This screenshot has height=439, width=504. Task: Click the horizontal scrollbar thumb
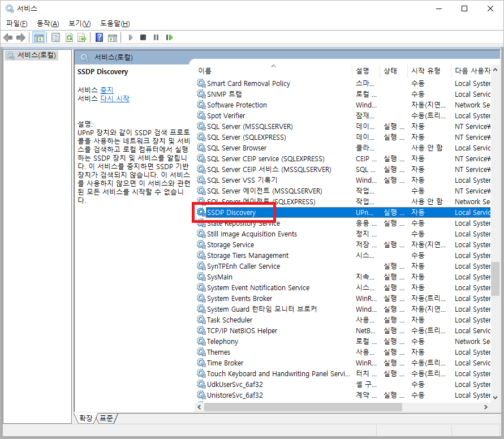pos(303,407)
